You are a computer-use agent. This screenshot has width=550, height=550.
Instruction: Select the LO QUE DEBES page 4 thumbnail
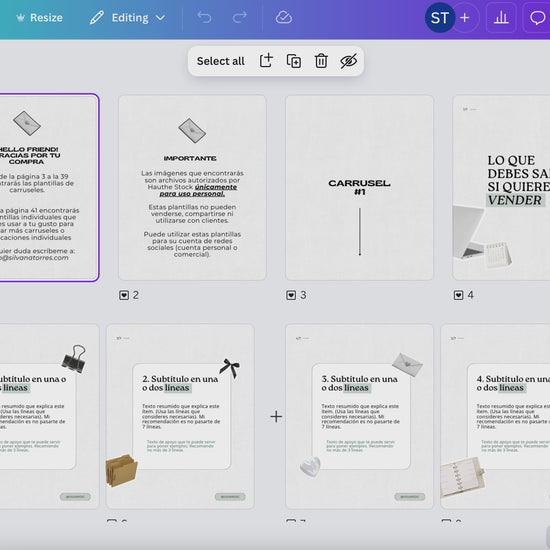(501, 188)
